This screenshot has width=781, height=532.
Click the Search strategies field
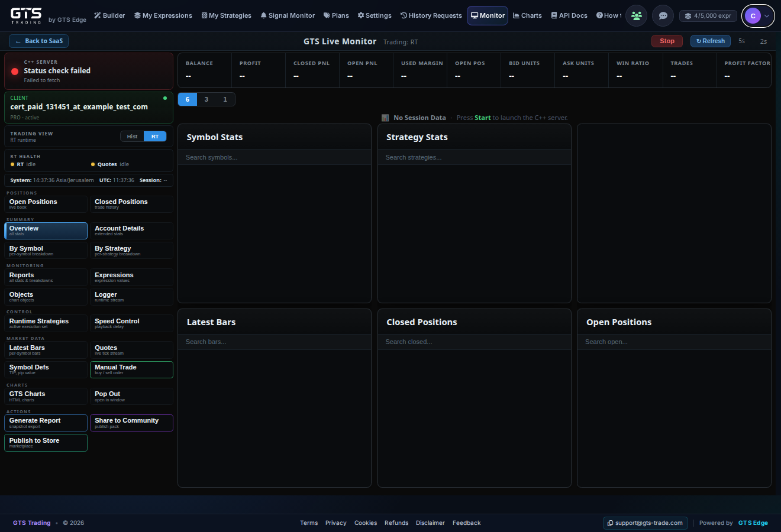(475, 157)
